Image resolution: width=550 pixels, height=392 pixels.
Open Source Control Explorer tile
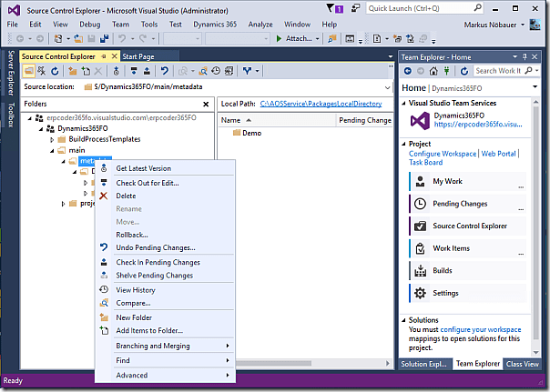[467, 226]
